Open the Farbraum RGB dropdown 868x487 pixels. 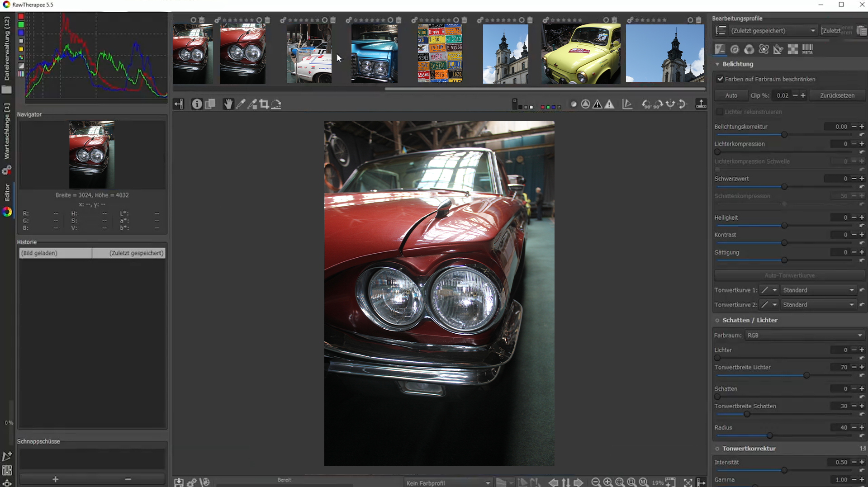point(805,335)
